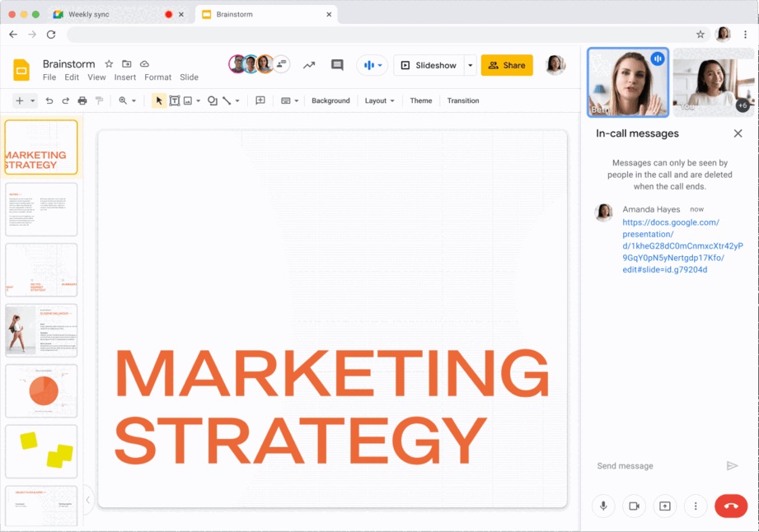759x532 pixels.
Task: Expand the zoom level dropdown
Action: [x=127, y=100]
